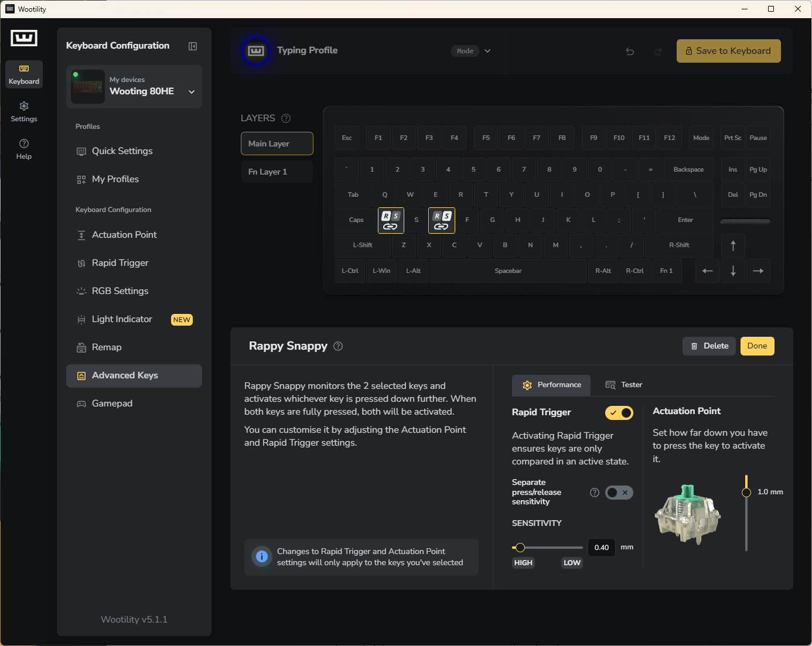The image size is (812, 646).
Task: Click the Backspace key on the layout
Action: [x=688, y=170]
